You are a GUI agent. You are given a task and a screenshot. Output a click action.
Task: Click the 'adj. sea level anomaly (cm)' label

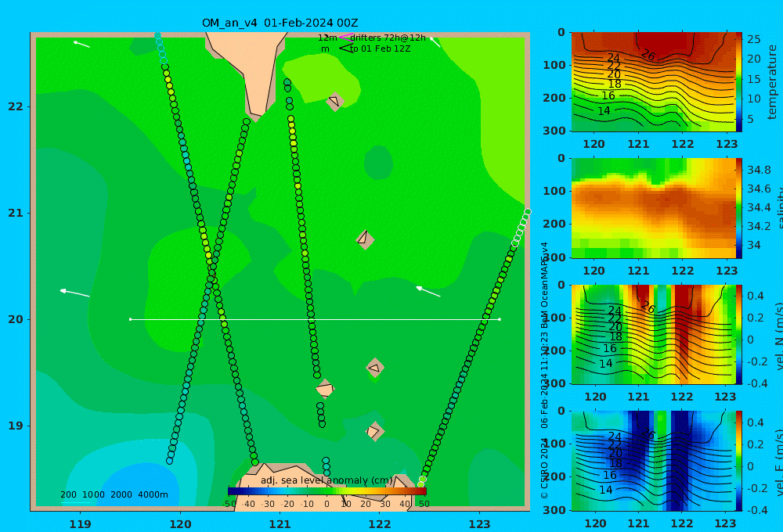[327, 480]
